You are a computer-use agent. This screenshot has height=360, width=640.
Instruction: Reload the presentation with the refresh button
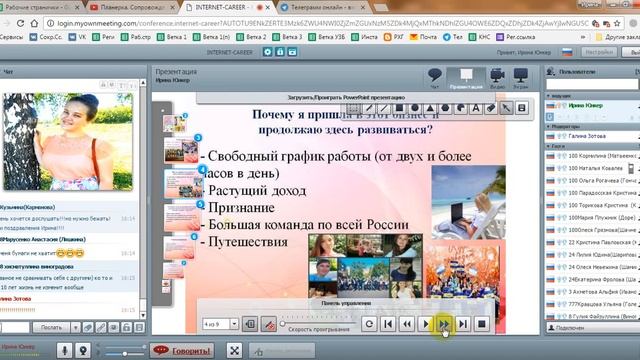369,324
